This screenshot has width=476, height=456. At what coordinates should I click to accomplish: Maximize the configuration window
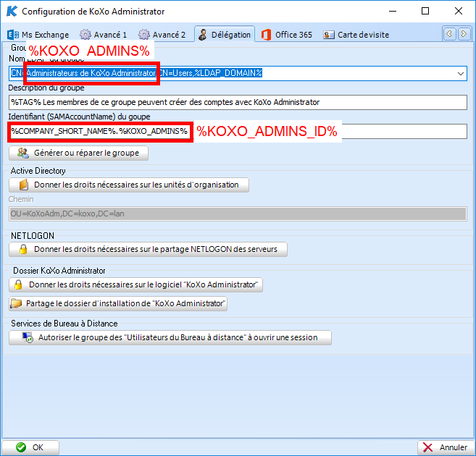pos(425,11)
